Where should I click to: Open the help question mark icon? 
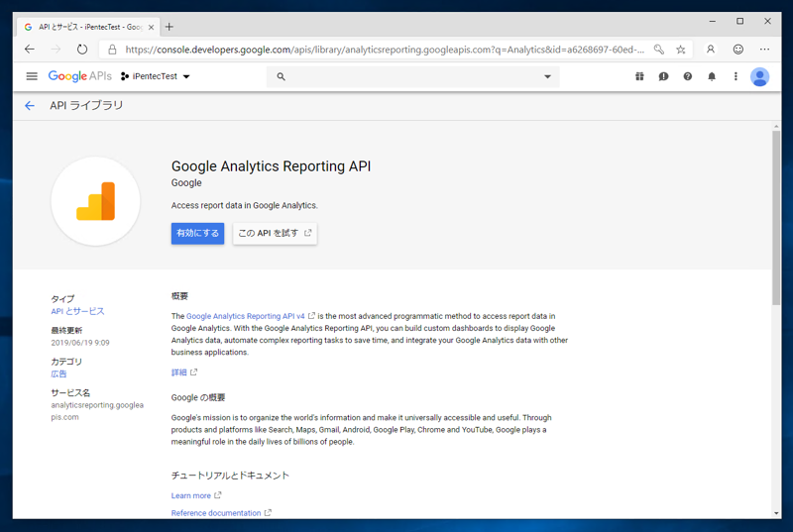687,76
